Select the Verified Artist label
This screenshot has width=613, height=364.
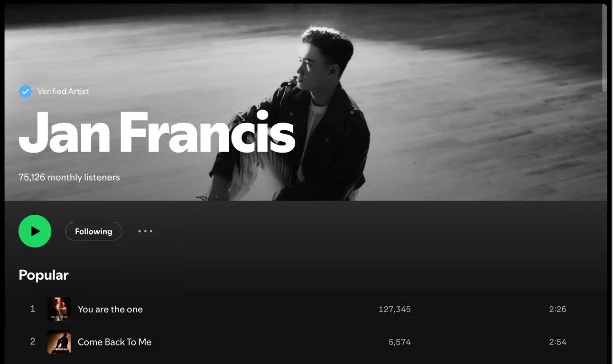[x=63, y=91]
